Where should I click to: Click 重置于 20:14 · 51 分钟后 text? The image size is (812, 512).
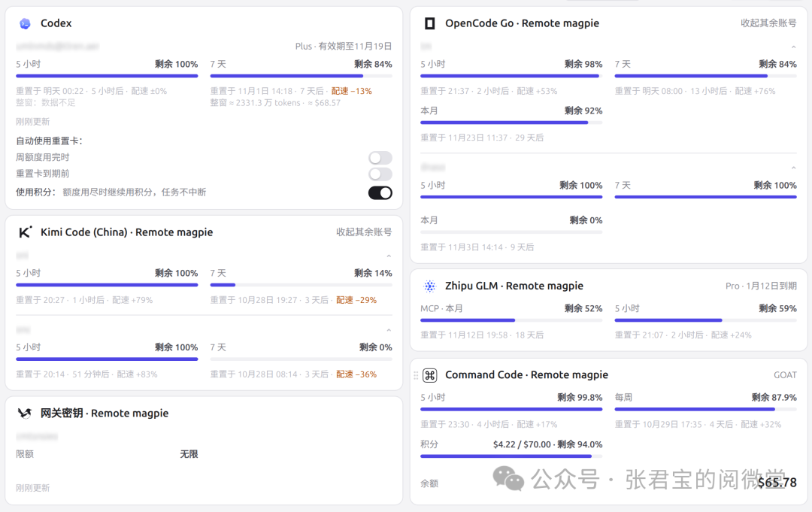point(62,374)
